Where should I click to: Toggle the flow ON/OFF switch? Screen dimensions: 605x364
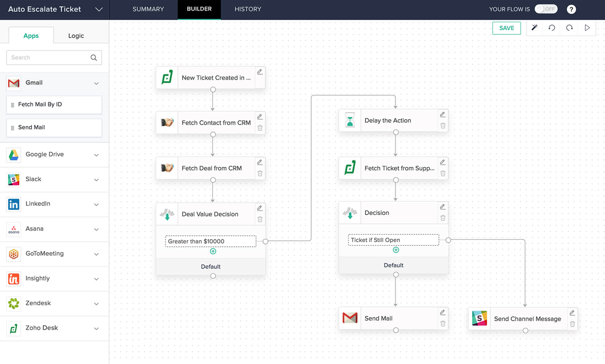point(546,9)
